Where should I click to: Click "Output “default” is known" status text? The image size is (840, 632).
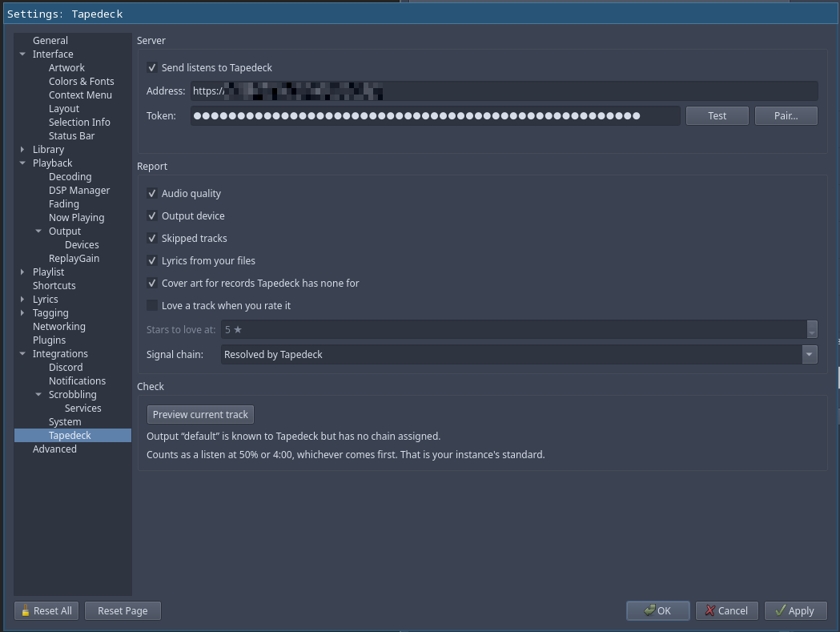[x=294, y=437]
